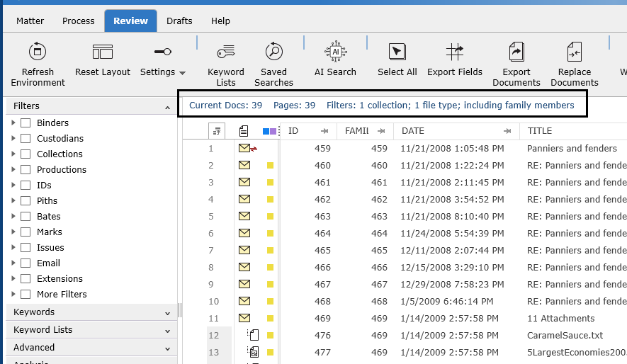The width and height of the screenshot is (627, 364).
Task: Sort by the TITLE column header
Action: (539, 130)
